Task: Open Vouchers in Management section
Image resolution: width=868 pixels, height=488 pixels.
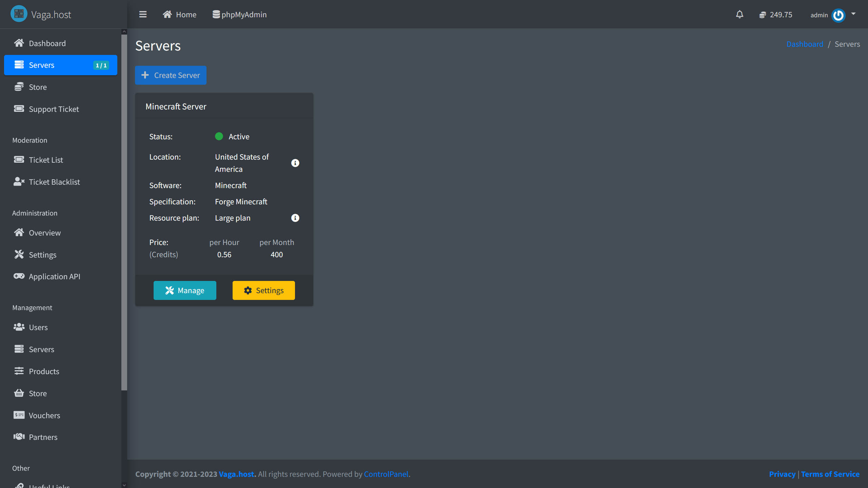Action: click(x=44, y=415)
